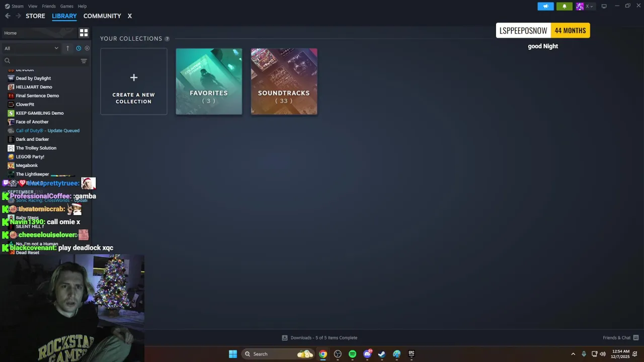
Task: Click Steam icon in the taskbar
Action: pos(382,354)
